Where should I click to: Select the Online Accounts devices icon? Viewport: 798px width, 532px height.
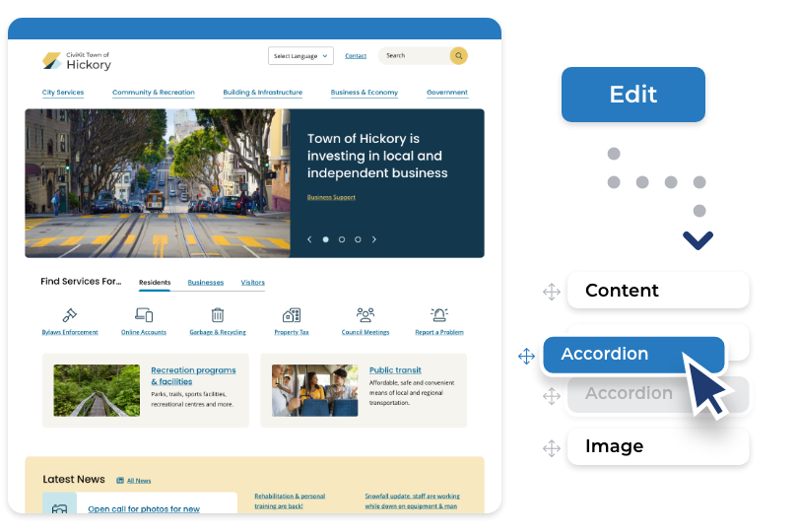click(x=144, y=315)
